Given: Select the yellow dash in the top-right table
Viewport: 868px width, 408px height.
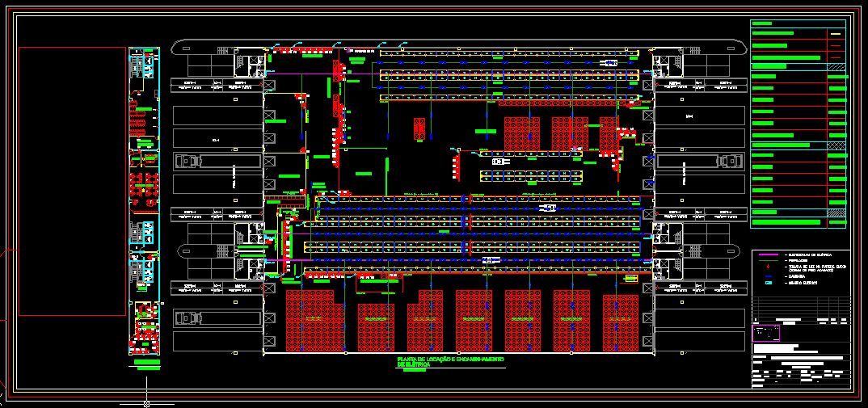Looking at the screenshot, I should pos(836,34).
